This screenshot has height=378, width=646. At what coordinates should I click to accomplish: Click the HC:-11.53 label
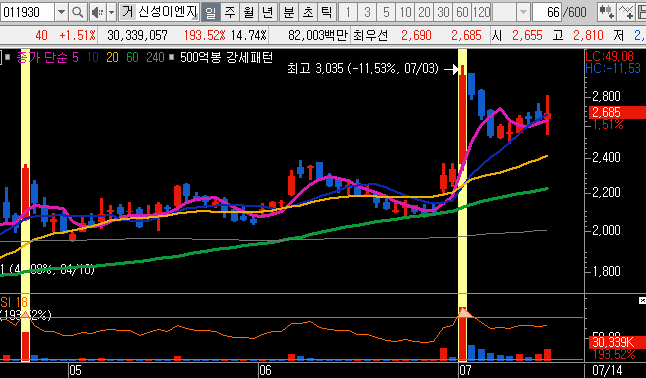pos(613,68)
